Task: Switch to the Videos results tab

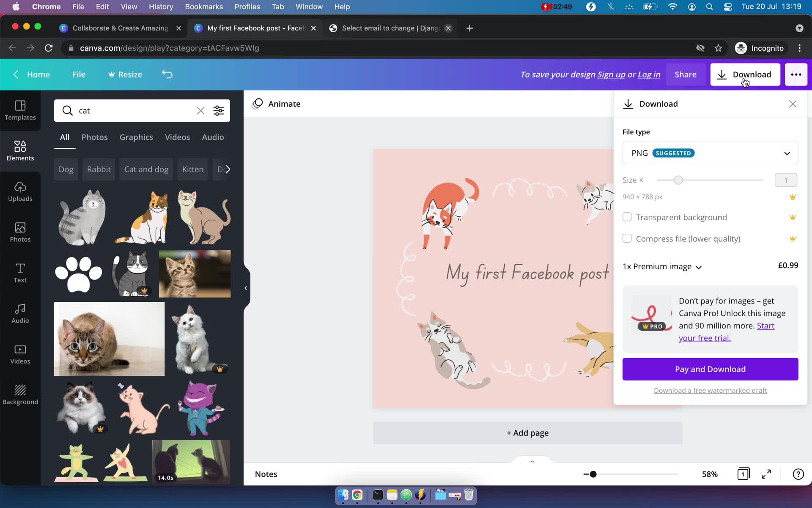Action: (x=177, y=137)
